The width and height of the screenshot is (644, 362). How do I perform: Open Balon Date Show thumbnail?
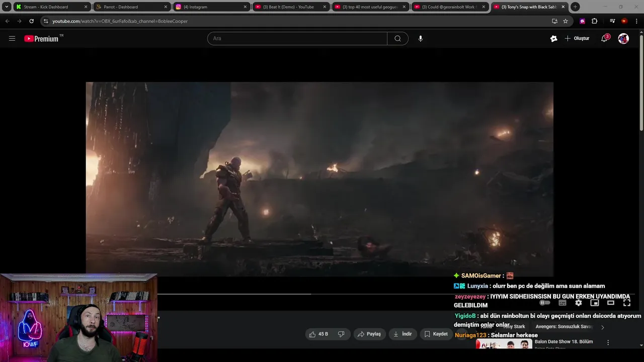coord(504,344)
